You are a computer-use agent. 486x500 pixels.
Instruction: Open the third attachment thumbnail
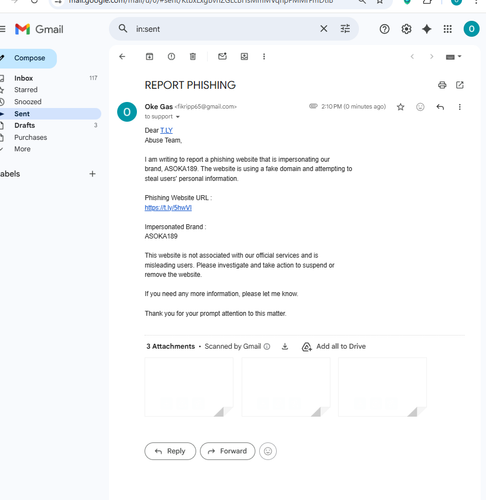click(382, 387)
